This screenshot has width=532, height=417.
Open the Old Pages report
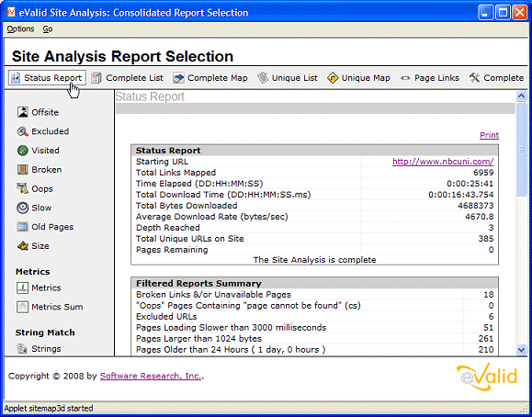[52, 227]
